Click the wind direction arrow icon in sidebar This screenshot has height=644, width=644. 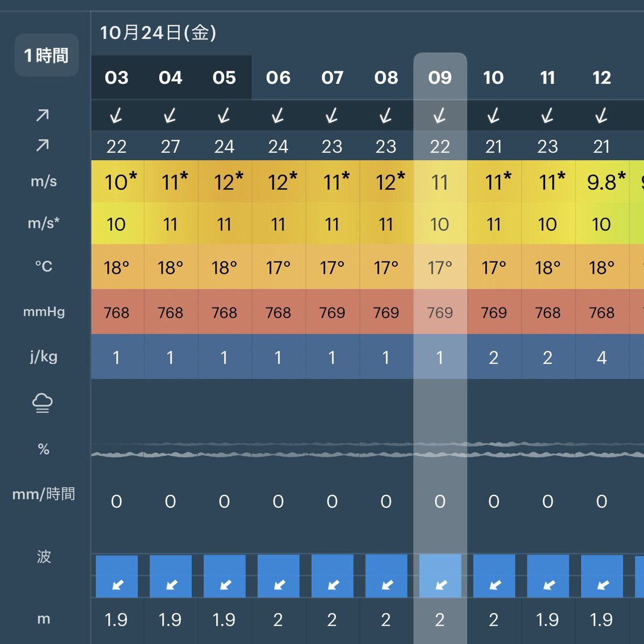tap(42, 115)
